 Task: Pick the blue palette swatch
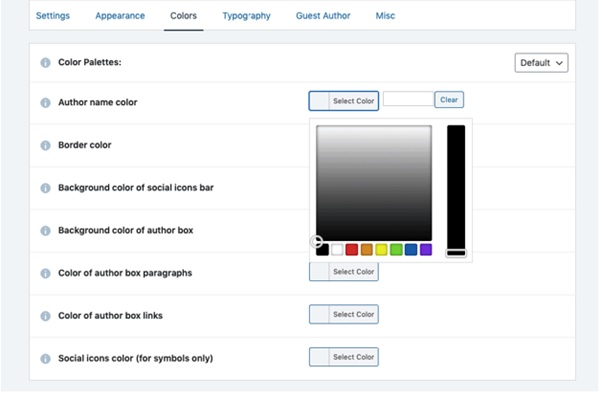411,249
